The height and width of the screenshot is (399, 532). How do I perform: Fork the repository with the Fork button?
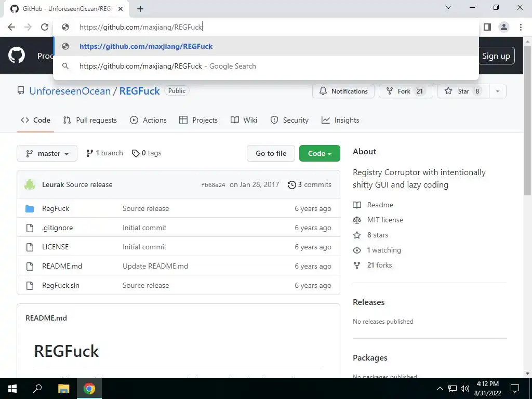click(406, 91)
